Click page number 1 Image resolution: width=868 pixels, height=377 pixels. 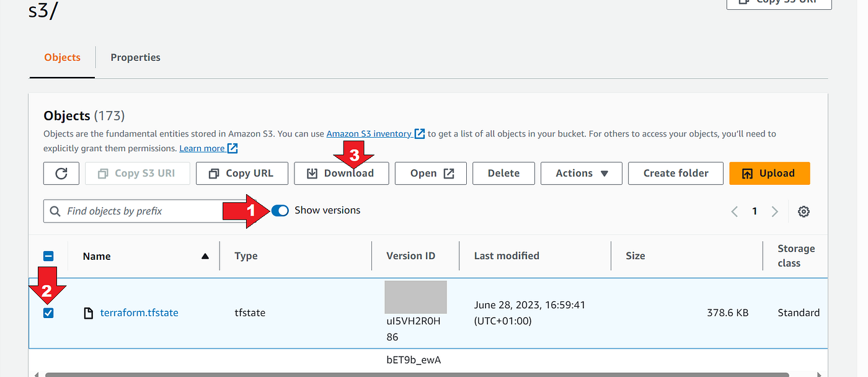point(755,211)
